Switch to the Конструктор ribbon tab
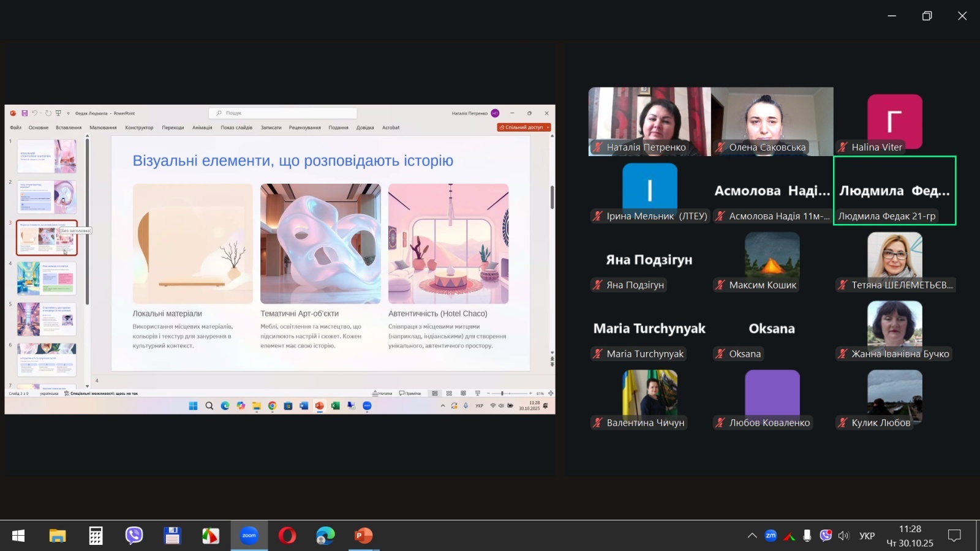This screenshot has height=551, width=980. (139, 128)
